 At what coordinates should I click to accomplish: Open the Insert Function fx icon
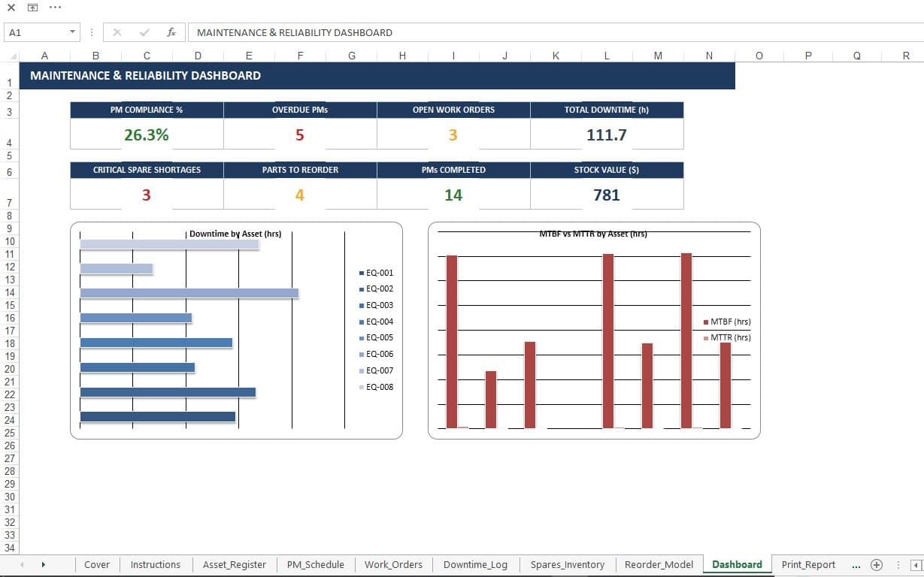(x=171, y=32)
